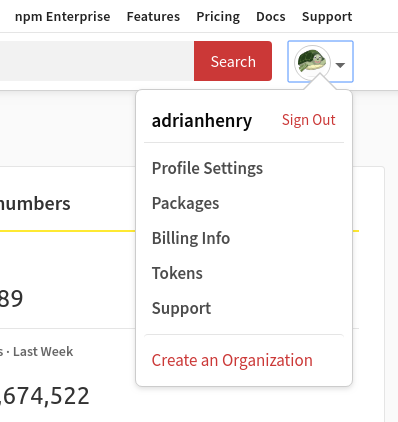Viewport: 398px width, 422px height.
Task: Click Create an Organization link
Action: (232, 360)
